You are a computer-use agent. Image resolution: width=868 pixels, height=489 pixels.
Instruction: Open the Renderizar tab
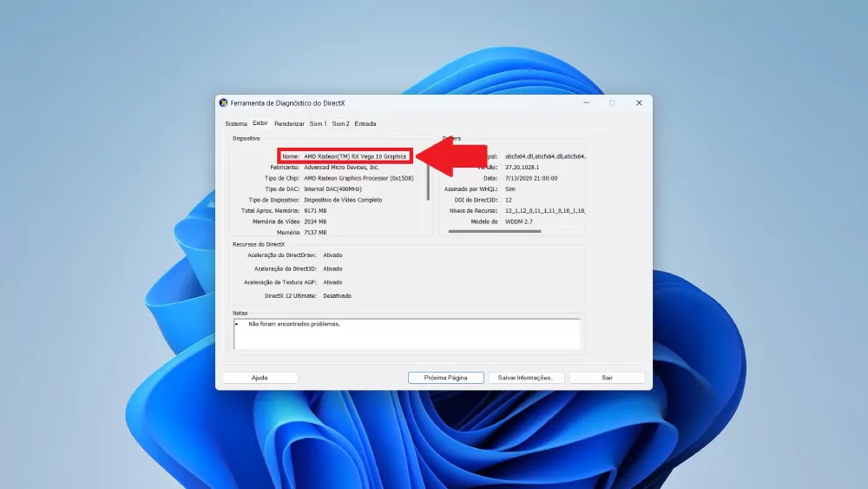(289, 124)
